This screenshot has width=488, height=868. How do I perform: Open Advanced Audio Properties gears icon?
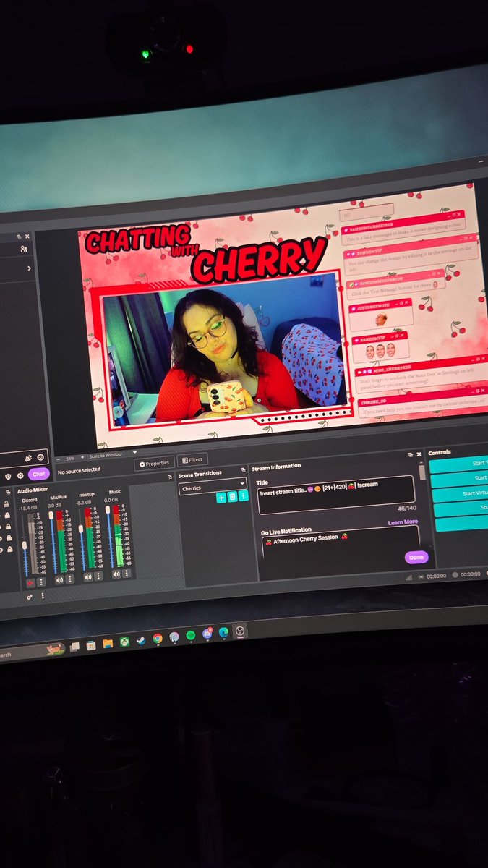[x=29, y=597]
